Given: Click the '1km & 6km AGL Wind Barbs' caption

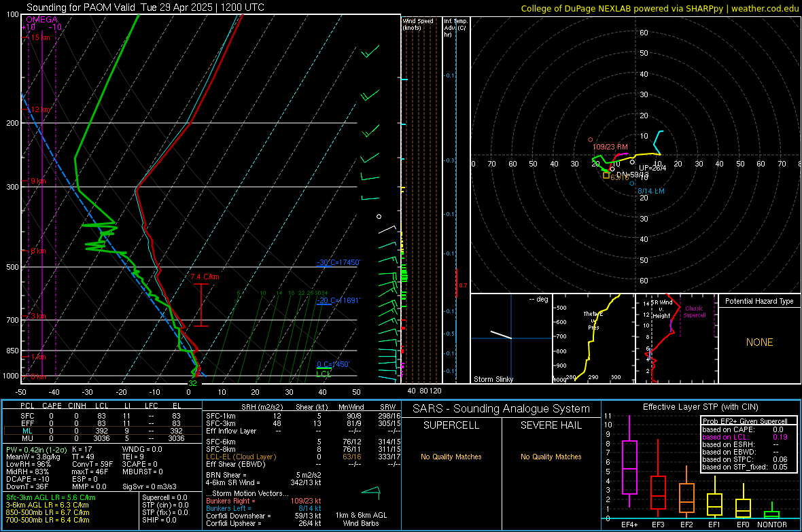Looking at the screenshot, I should point(361,519).
